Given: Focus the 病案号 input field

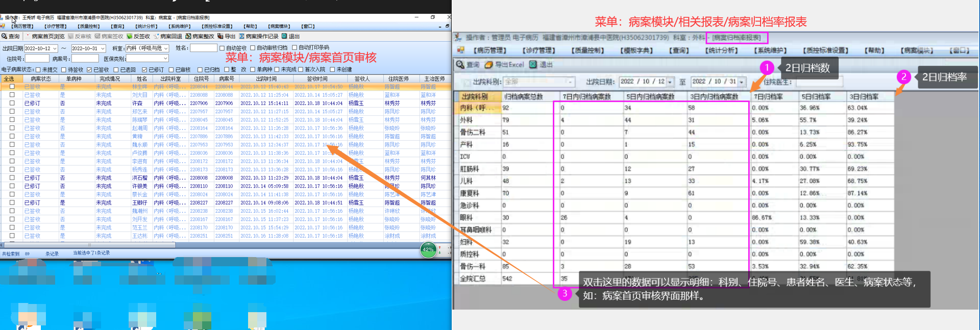Looking at the screenshot, I should 85,59.
